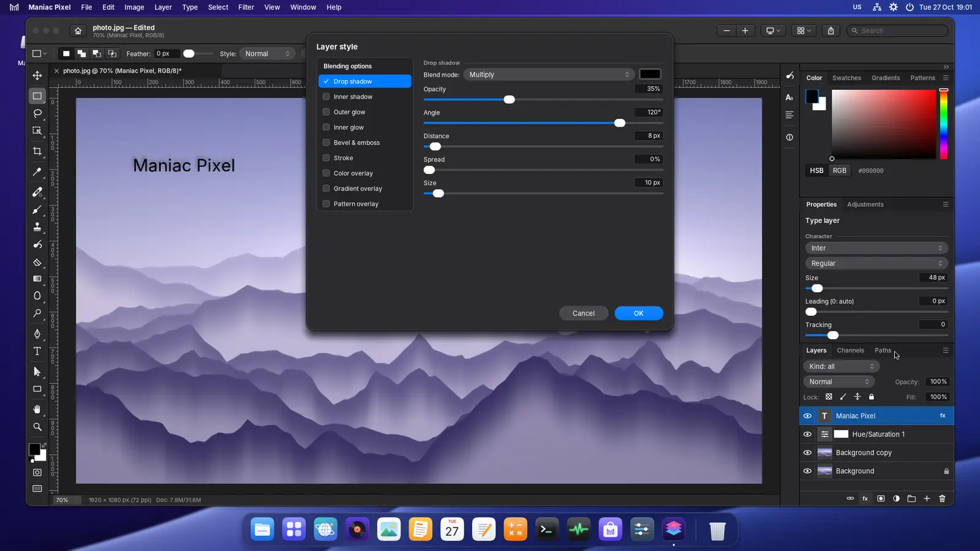Enable Stroke checkbox
The height and width of the screenshot is (551, 980).
tap(326, 158)
